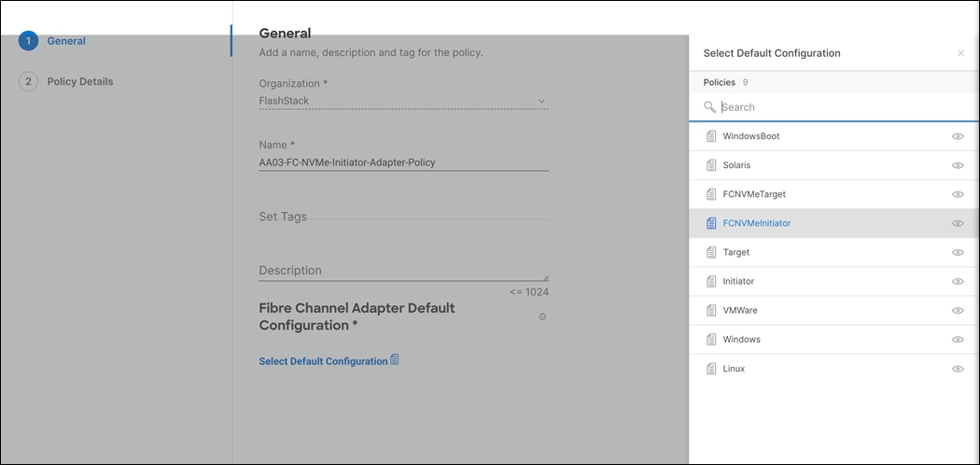980x465 pixels.
Task: Click the Solaris policy document icon
Action: (x=711, y=165)
